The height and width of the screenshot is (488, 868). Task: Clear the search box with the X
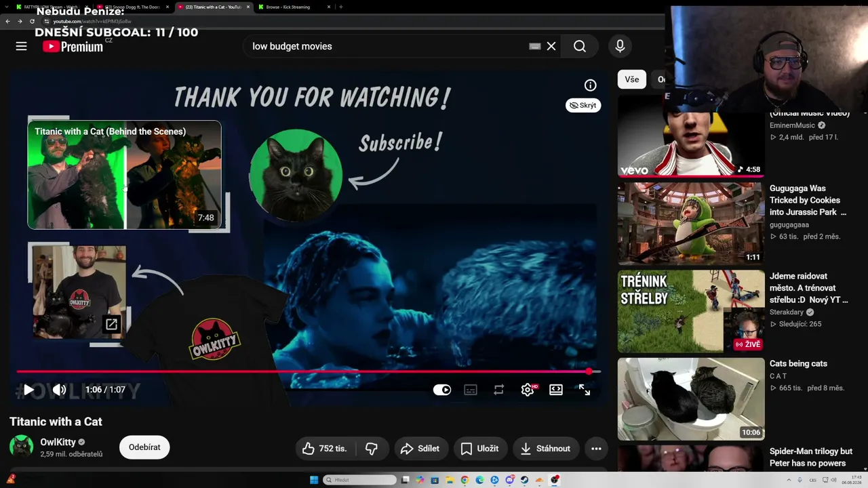tap(551, 46)
